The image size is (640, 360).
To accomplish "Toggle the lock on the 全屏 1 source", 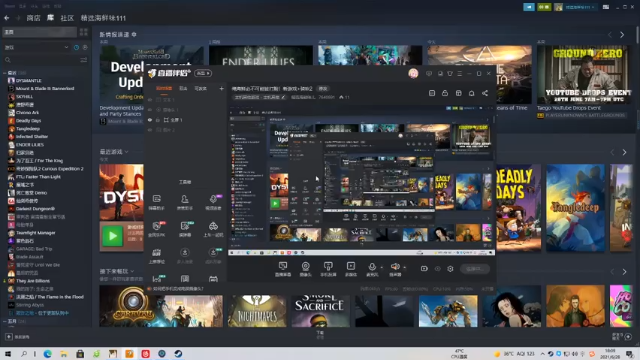I will [158, 120].
